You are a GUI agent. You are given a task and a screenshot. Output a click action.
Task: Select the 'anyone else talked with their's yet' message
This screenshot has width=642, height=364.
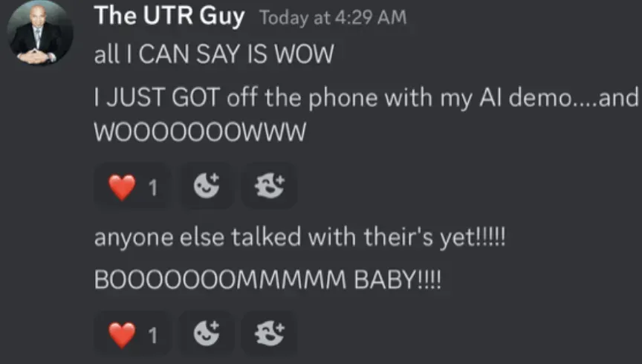pyautogui.click(x=300, y=237)
